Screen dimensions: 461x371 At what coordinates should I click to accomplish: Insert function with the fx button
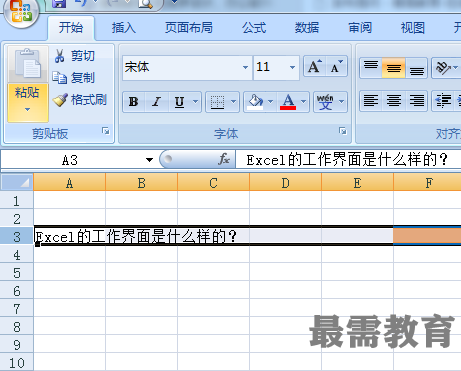coord(224,160)
